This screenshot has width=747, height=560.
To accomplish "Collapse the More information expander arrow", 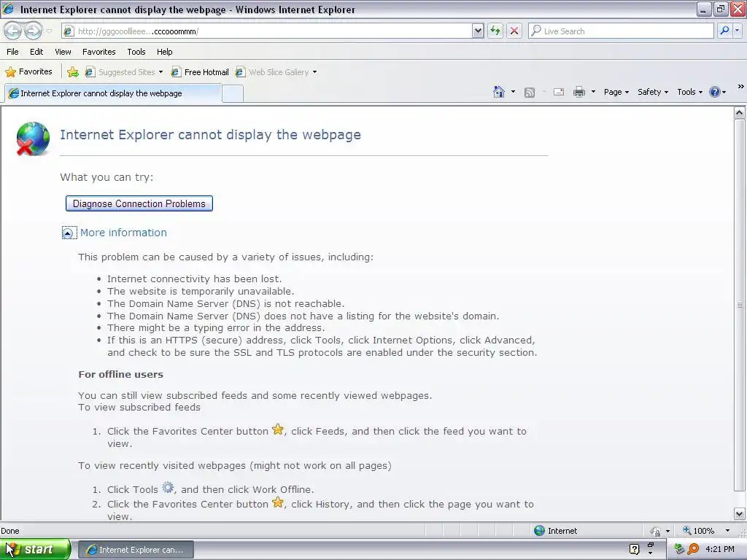I will click(x=68, y=233).
